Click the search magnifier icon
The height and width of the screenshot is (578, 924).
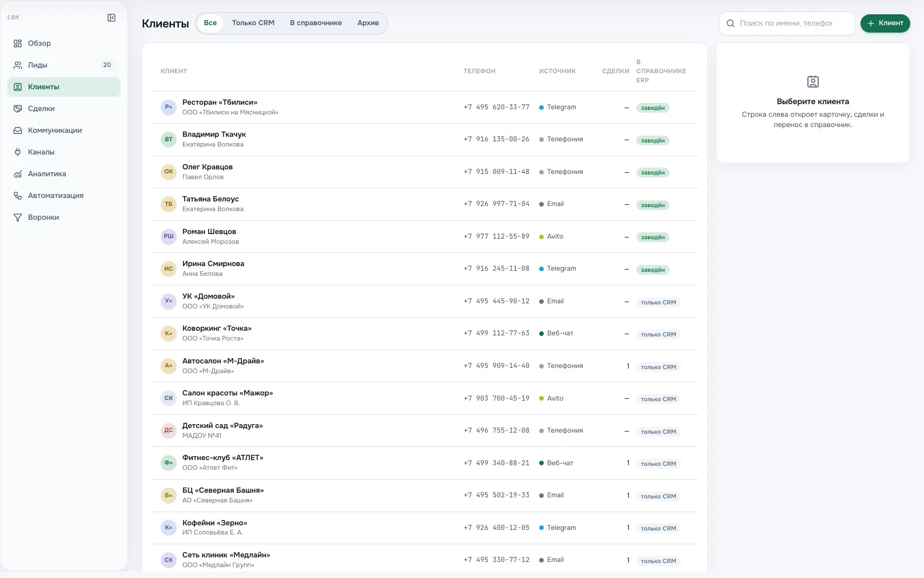730,23
